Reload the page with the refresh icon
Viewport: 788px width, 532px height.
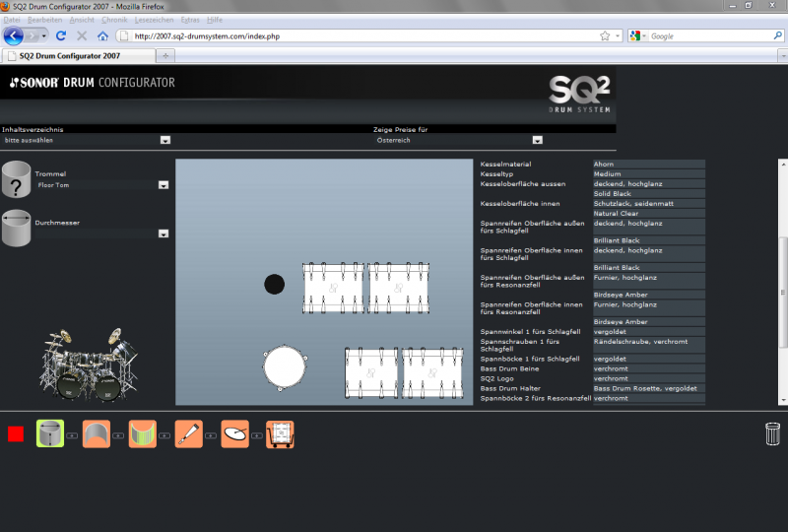click(61, 35)
